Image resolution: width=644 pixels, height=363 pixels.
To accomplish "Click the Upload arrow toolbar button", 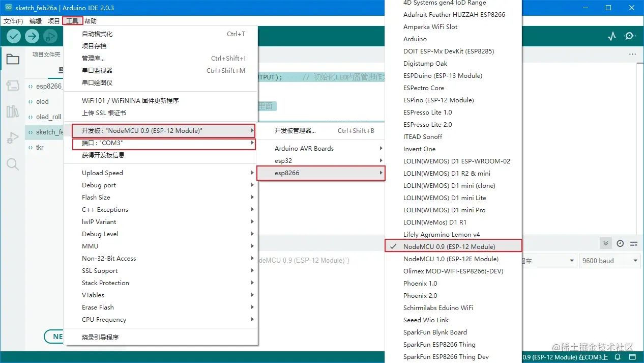I will pyautogui.click(x=32, y=36).
